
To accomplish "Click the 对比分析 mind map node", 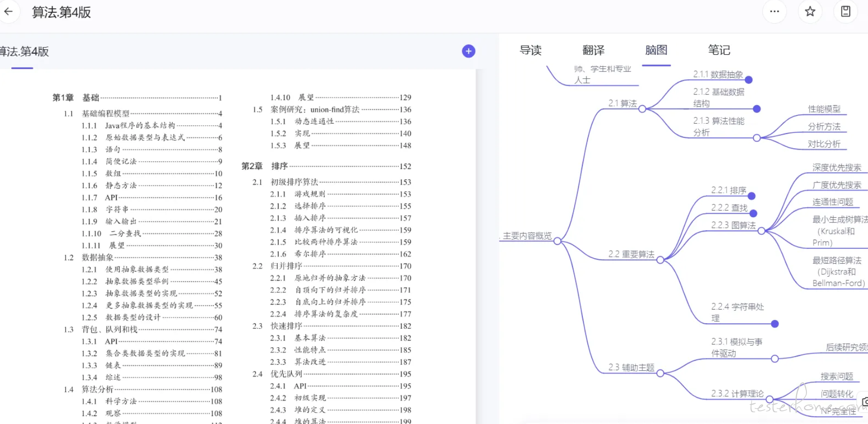I will pos(824,144).
